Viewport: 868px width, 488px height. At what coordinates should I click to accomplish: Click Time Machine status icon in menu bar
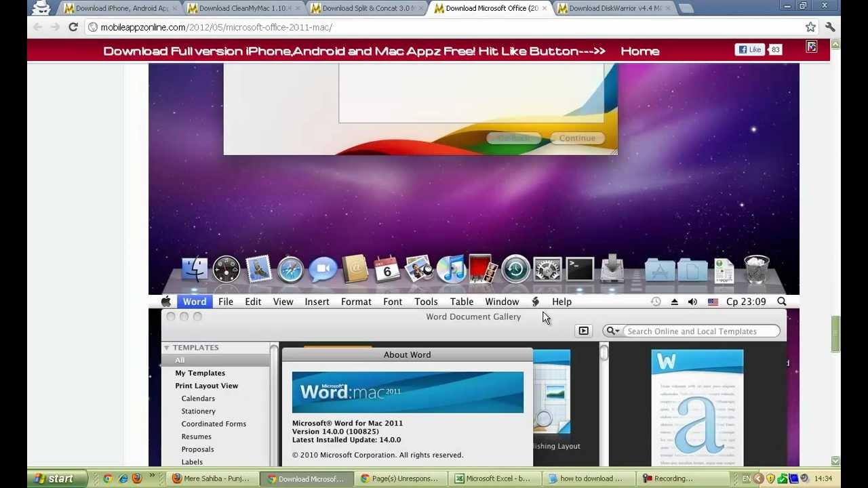click(x=656, y=302)
